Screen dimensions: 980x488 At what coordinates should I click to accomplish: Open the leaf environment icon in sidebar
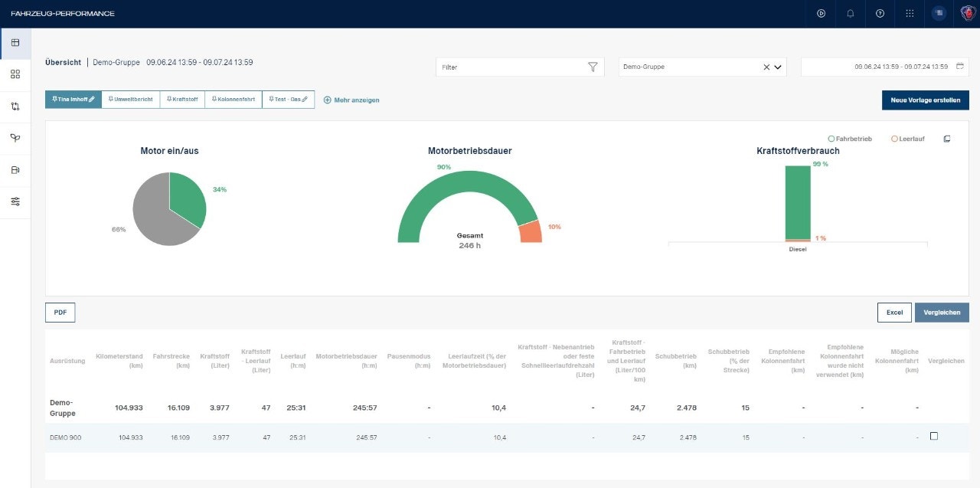click(x=15, y=138)
